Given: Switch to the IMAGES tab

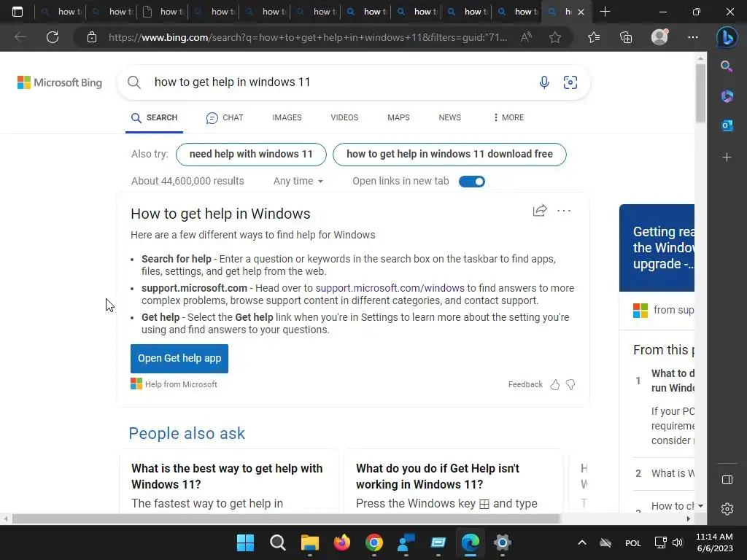Looking at the screenshot, I should click(x=287, y=117).
